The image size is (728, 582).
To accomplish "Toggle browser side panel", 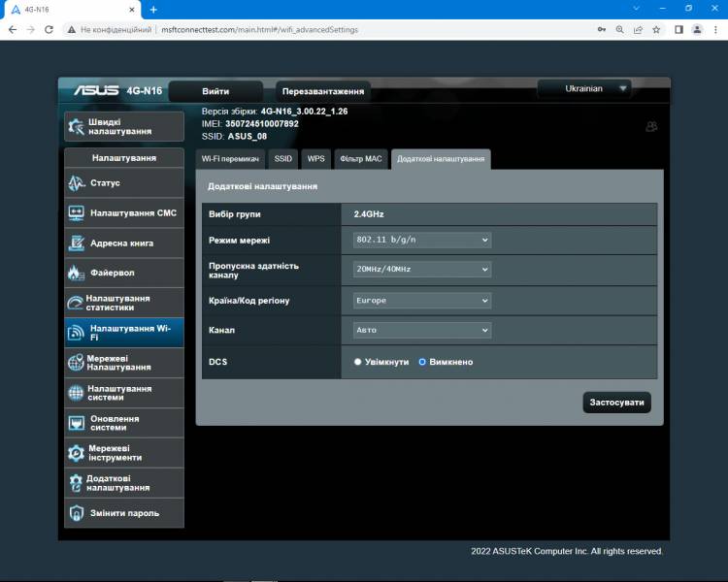I will point(678,30).
